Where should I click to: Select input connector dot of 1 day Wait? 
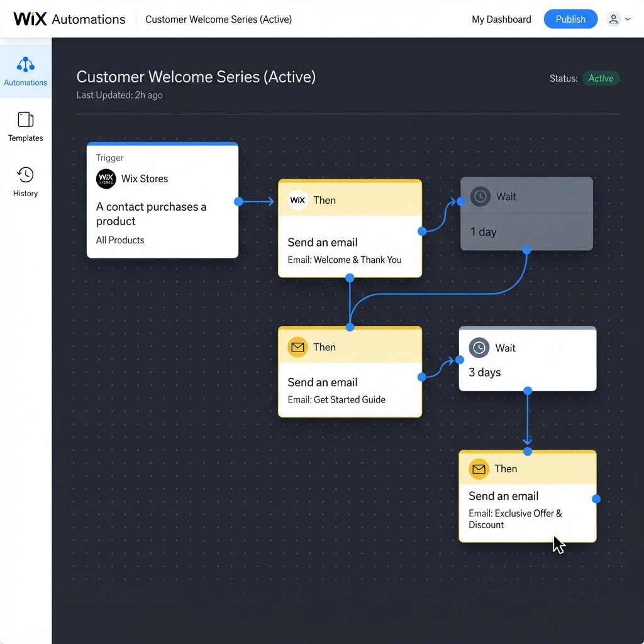461,201
